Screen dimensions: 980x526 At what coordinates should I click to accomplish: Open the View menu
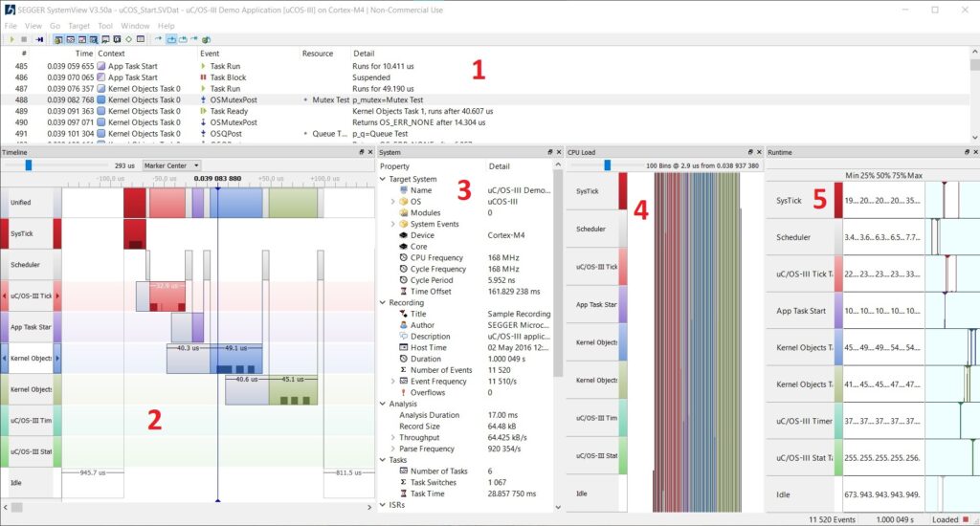33,26
